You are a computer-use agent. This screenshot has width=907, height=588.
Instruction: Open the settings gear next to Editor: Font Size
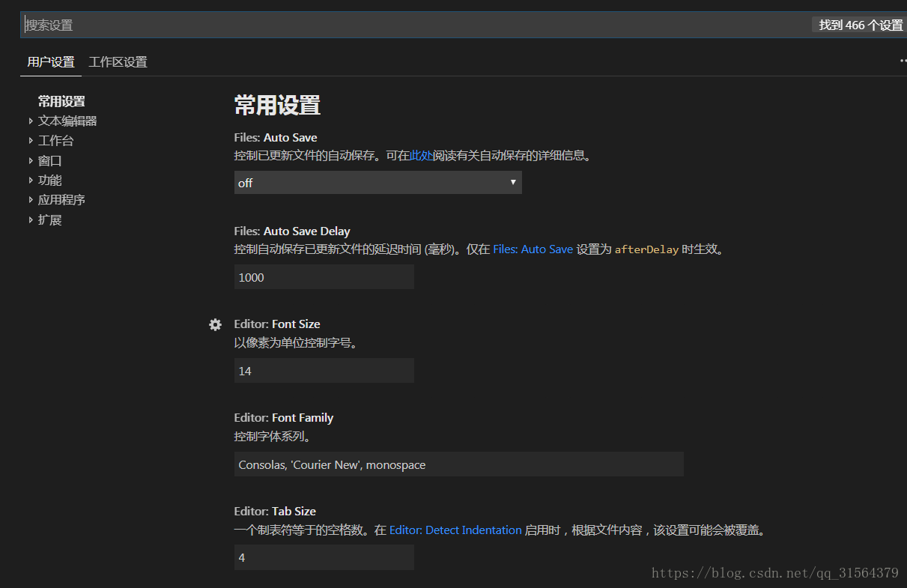[215, 324]
